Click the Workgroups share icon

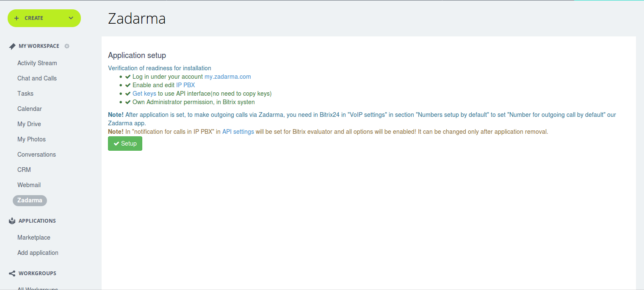click(12, 273)
